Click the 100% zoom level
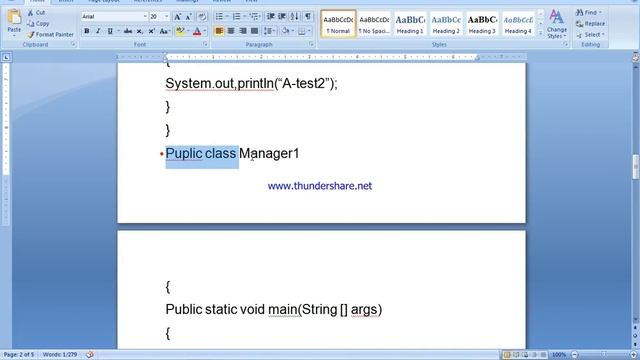 559,355
